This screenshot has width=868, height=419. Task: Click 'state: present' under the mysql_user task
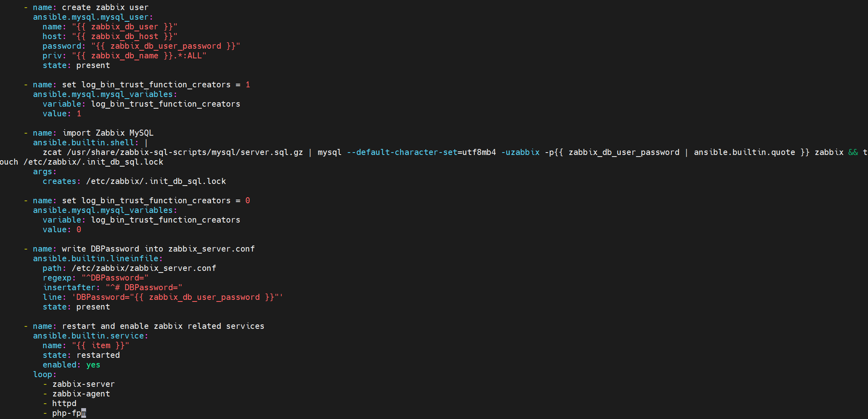pyautogui.click(x=76, y=65)
